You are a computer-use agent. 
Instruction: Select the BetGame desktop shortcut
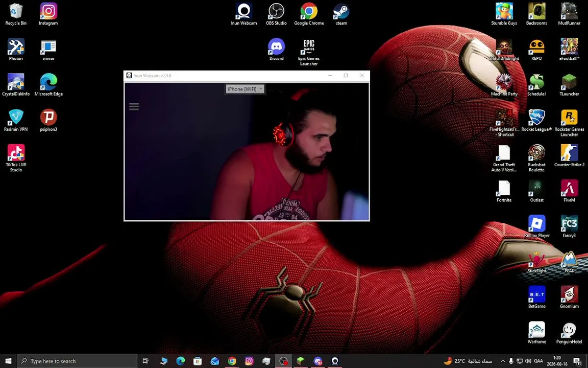[536, 297]
